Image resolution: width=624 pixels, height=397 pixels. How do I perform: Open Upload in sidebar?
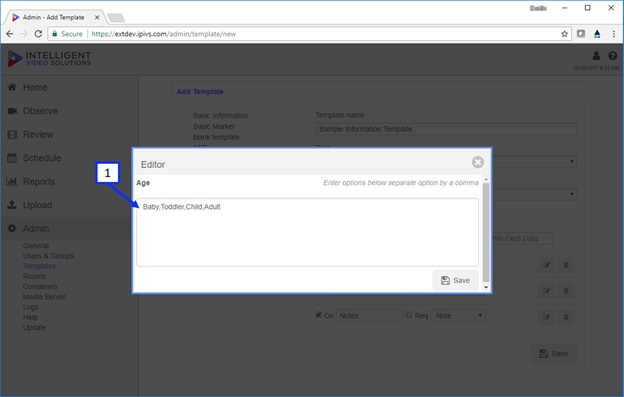37,205
